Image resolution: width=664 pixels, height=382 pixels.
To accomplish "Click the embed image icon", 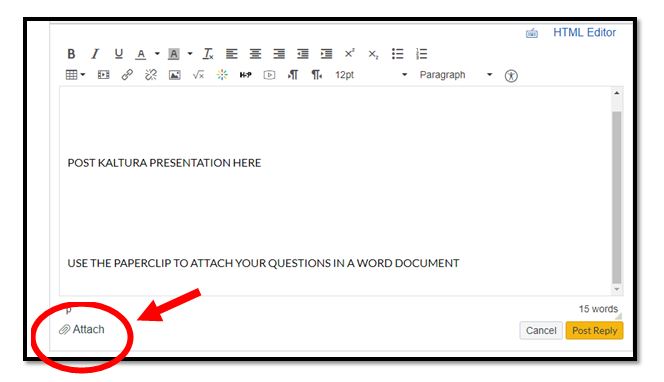I will [x=174, y=75].
